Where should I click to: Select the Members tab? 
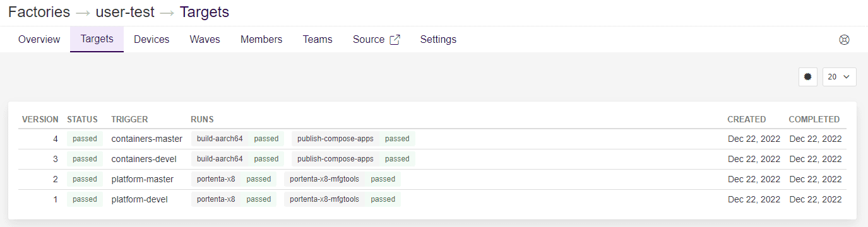click(261, 39)
